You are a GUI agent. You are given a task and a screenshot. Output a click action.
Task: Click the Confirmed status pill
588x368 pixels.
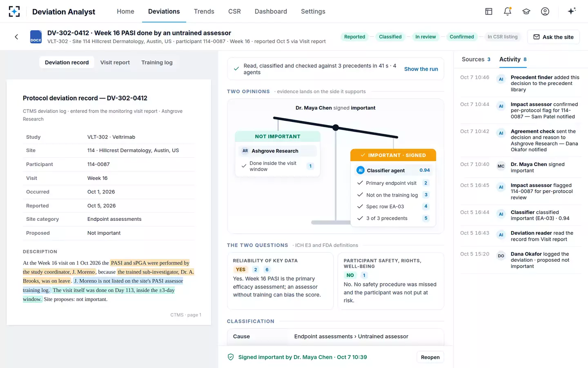pyautogui.click(x=462, y=37)
